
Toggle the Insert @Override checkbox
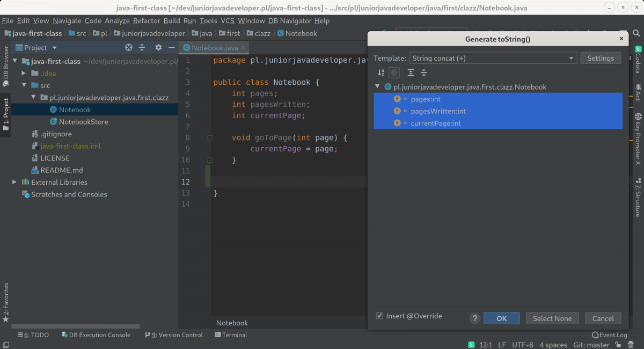pos(380,316)
